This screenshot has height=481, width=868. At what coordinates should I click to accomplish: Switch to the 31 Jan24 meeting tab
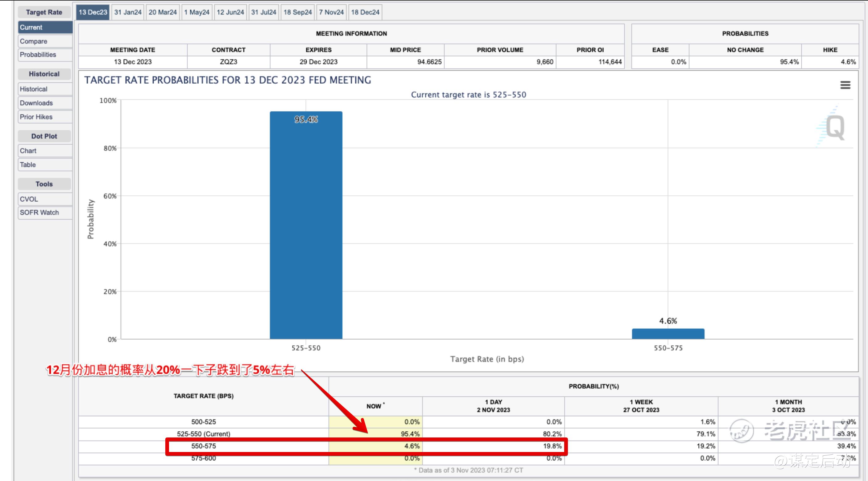click(128, 12)
